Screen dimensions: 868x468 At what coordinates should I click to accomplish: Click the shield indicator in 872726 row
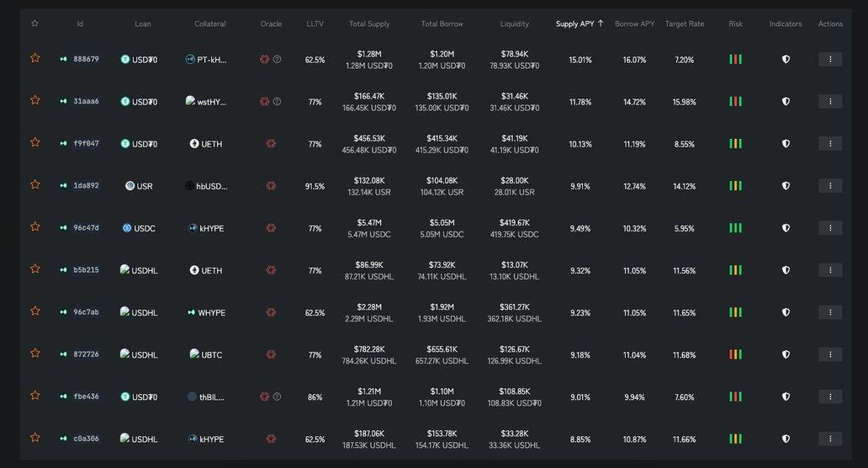786,354
